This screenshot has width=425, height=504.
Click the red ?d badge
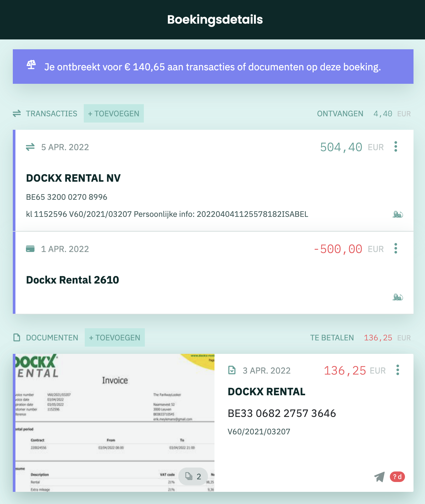(x=397, y=477)
